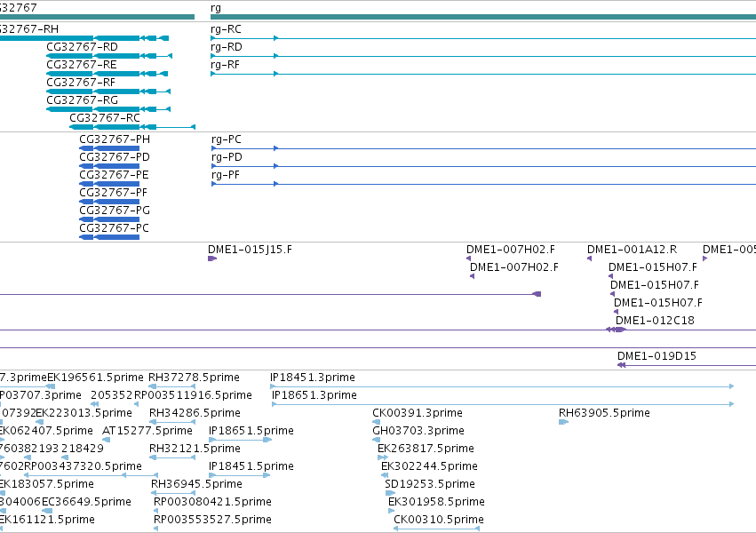Click the RH63905.5prime EST glyph
The width and height of the screenshot is (756, 533).
[x=563, y=422]
